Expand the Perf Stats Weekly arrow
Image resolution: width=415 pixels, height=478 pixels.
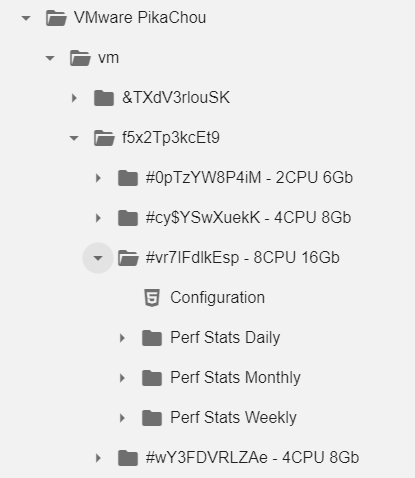[x=122, y=418]
